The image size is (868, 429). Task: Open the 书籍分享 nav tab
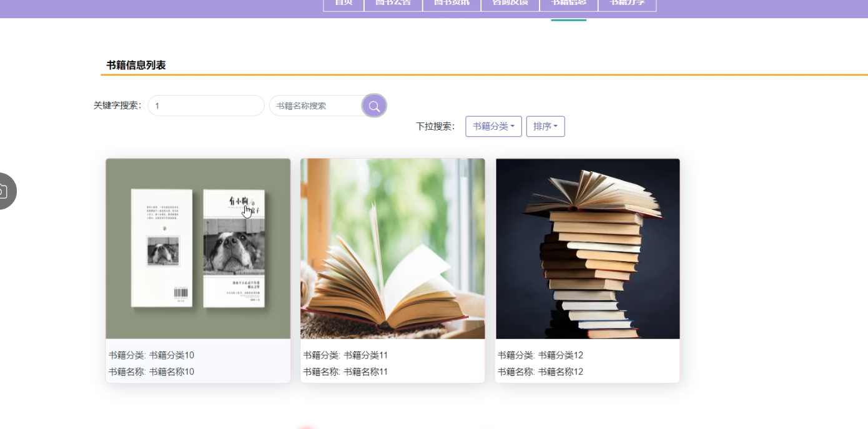(627, 4)
